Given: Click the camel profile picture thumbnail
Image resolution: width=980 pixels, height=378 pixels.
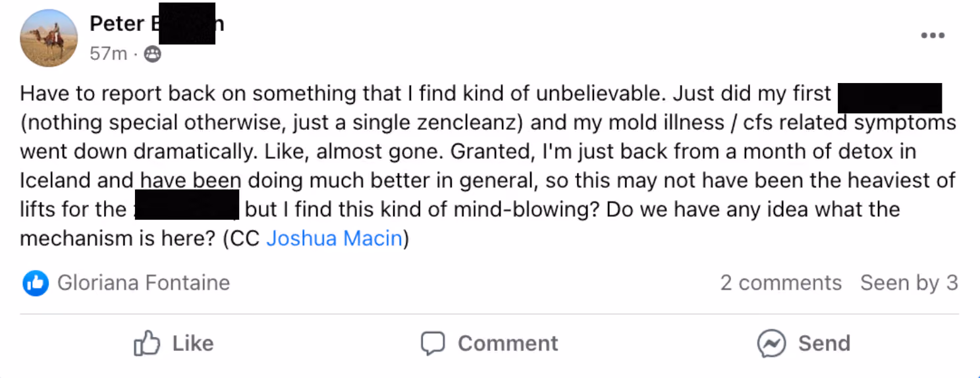Looking at the screenshot, I should pos(49,38).
